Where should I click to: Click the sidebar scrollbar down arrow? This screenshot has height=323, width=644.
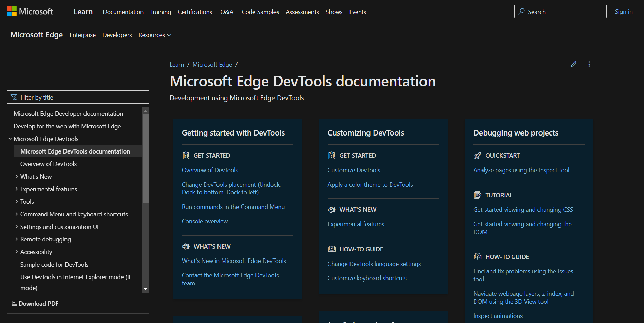[146, 289]
